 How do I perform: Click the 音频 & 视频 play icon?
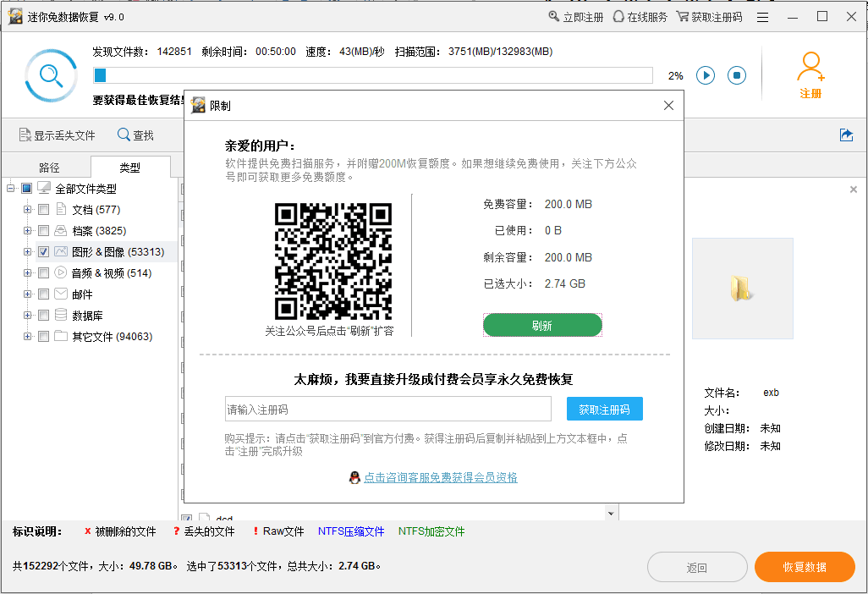[x=61, y=272]
